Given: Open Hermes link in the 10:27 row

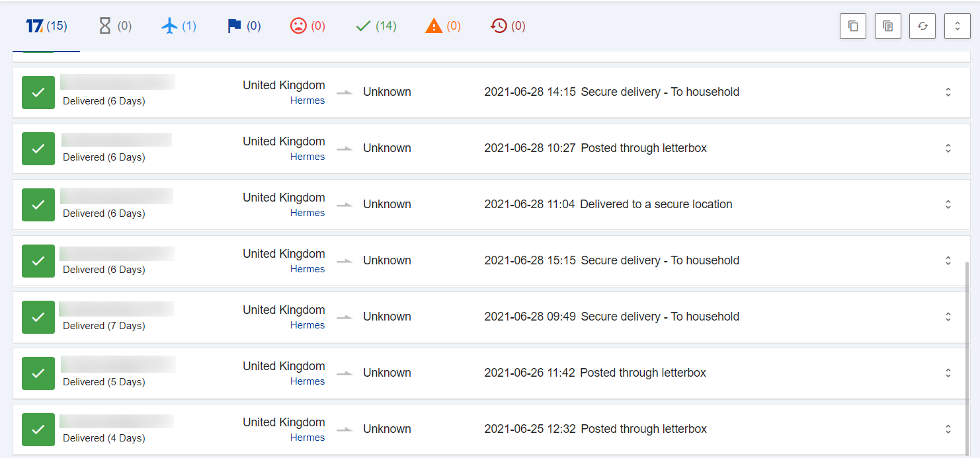Looking at the screenshot, I should coord(307,157).
